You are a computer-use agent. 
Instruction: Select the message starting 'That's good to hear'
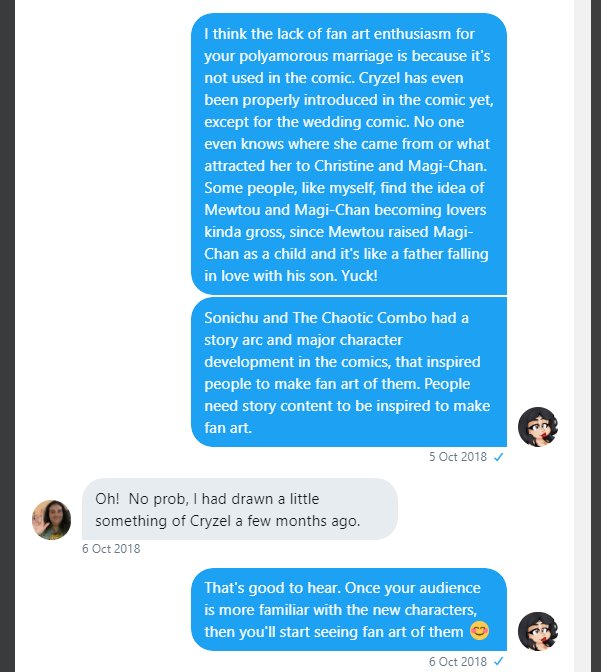(349, 609)
